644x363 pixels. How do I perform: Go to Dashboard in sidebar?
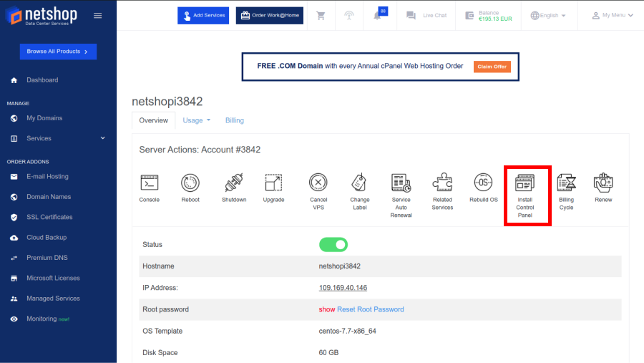[x=42, y=80]
